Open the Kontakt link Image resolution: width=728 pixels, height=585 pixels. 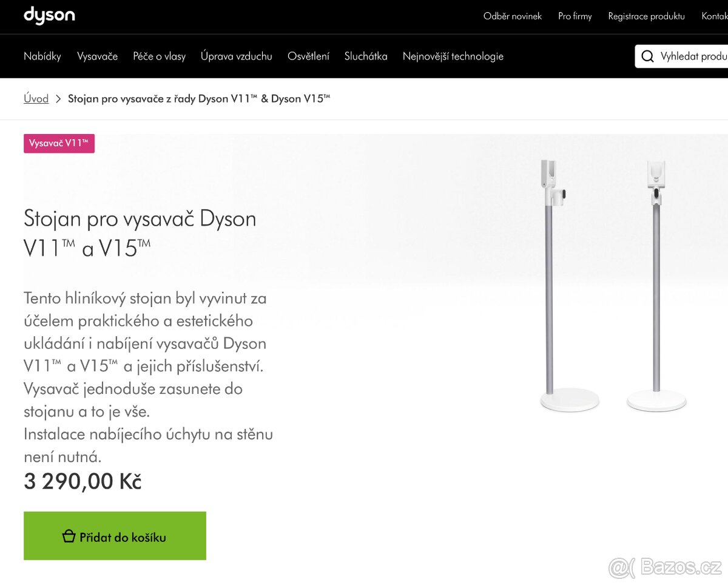(x=715, y=16)
